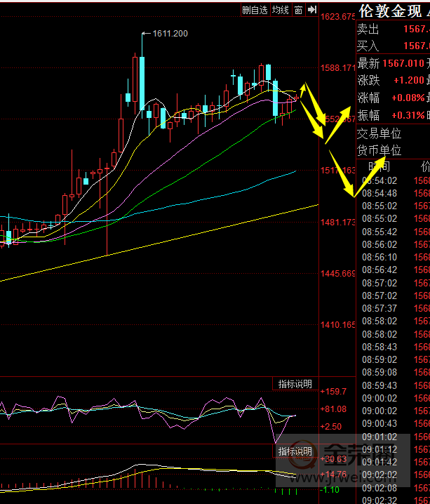Click the 买入 buy price row
This screenshot has width=430, height=504.
393,46
